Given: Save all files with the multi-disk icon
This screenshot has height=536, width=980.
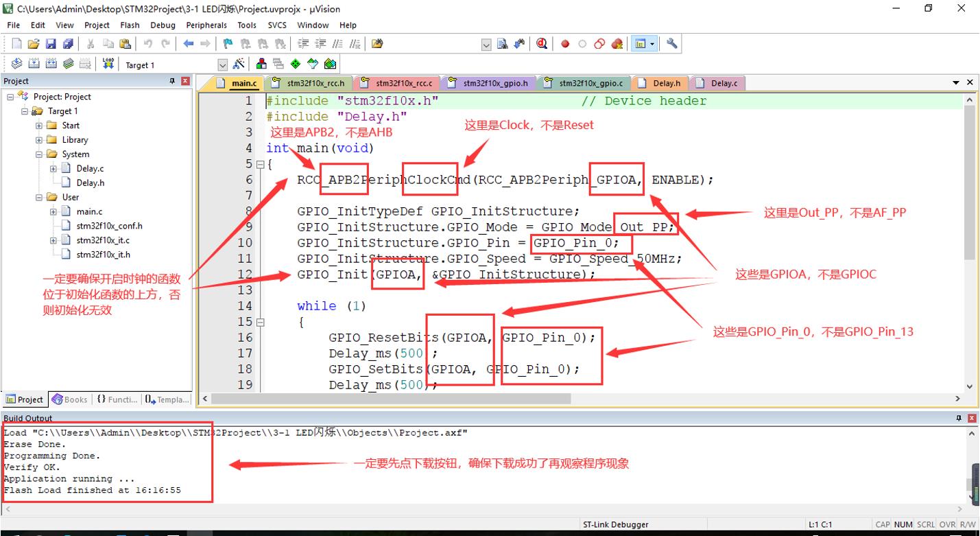Looking at the screenshot, I should coord(68,44).
